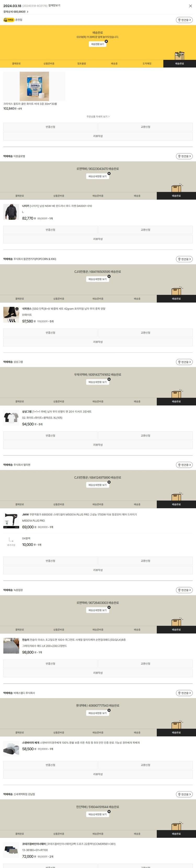Viewport: 196px width, 868px height.
Task: Open 민건웅 recipient selector in 춘천점 section
Action: pos(184,20)
